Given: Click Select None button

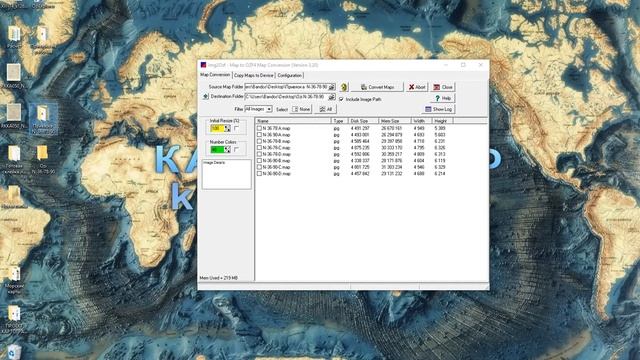Looking at the screenshot, I should point(302,109).
